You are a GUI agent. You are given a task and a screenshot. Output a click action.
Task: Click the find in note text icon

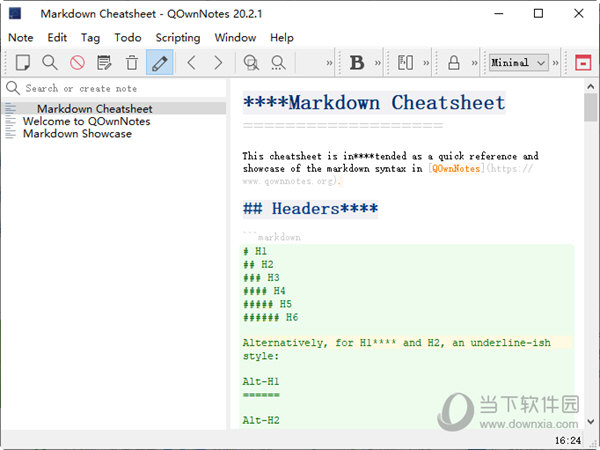(251, 62)
